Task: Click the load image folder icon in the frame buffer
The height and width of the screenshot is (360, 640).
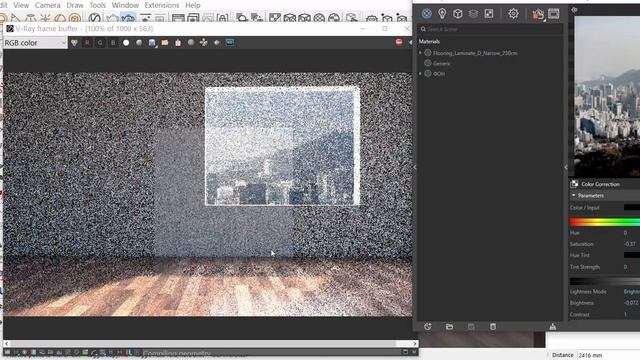Action: (x=165, y=42)
